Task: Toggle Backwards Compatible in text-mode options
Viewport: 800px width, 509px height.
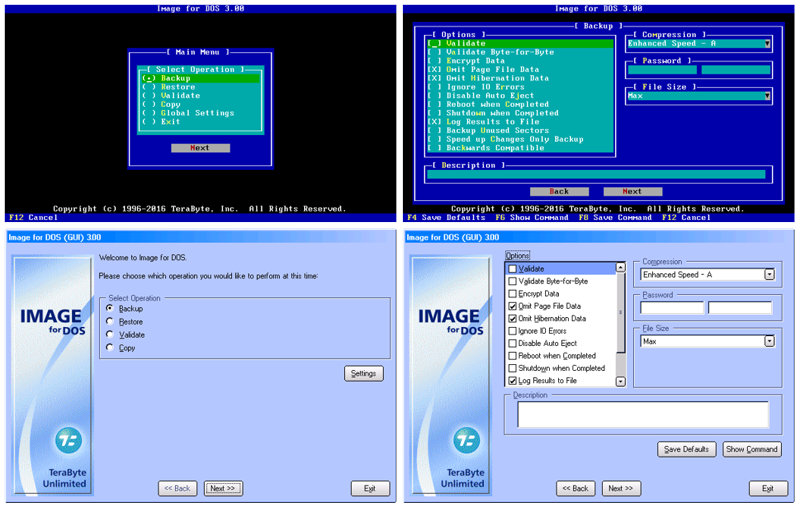Action: tap(520, 147)
